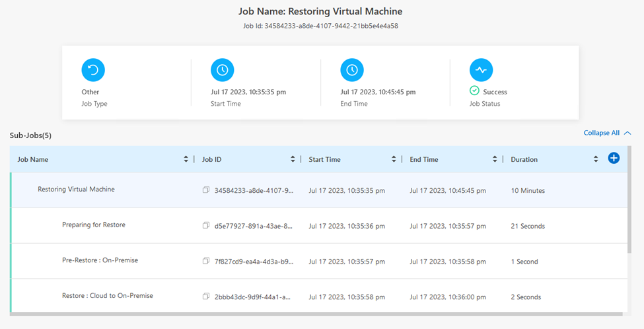Sort by End Time column arrows

(495, 159)
